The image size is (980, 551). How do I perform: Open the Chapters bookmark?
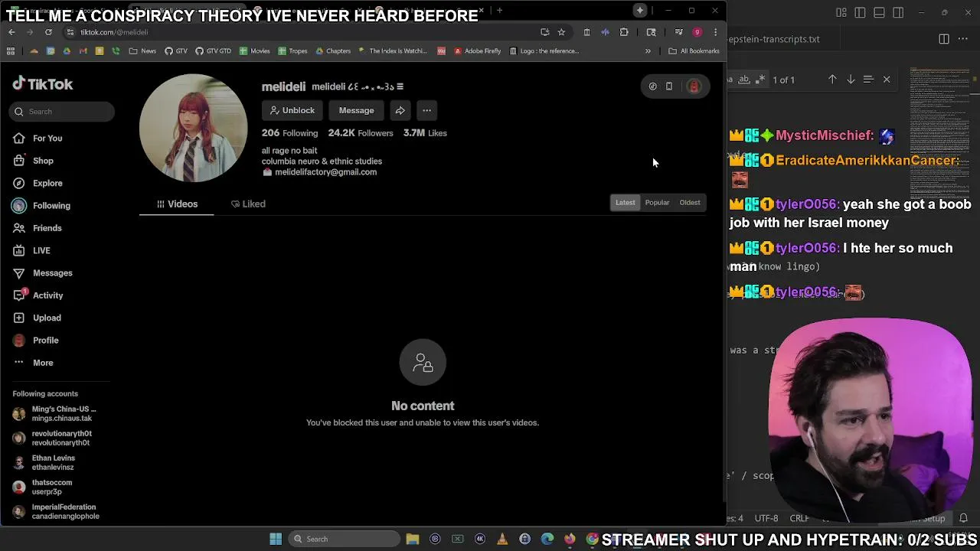coord(333,51)
